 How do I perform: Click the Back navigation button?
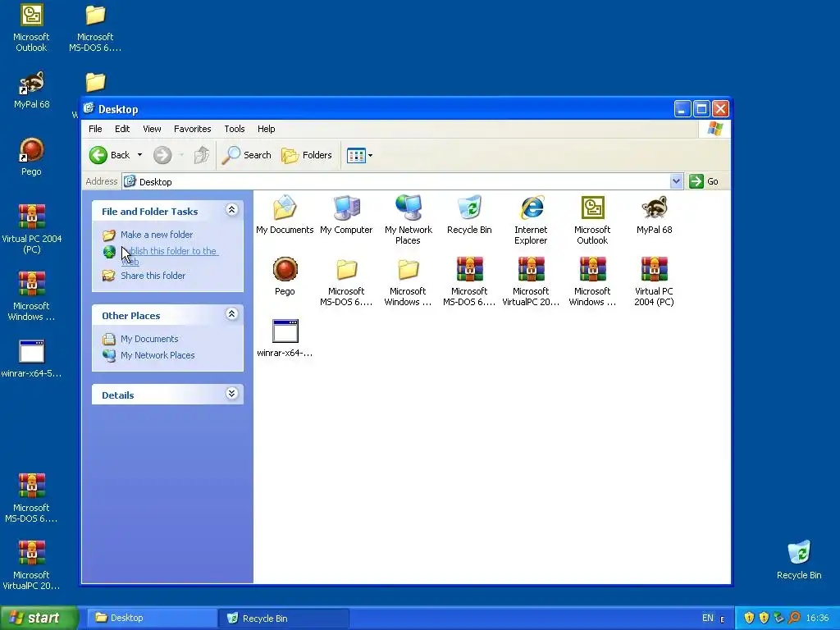pyautogui.click(x=110, y=155)
